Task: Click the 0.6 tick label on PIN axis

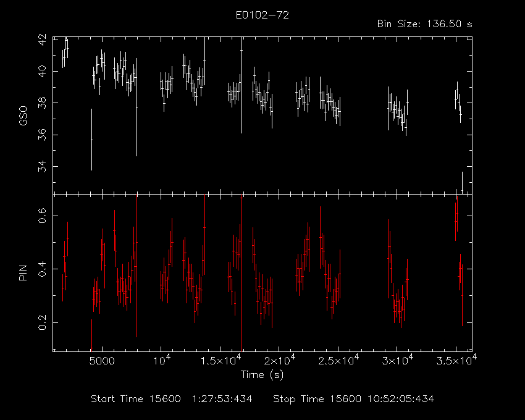Action: (x=43, y=216)
